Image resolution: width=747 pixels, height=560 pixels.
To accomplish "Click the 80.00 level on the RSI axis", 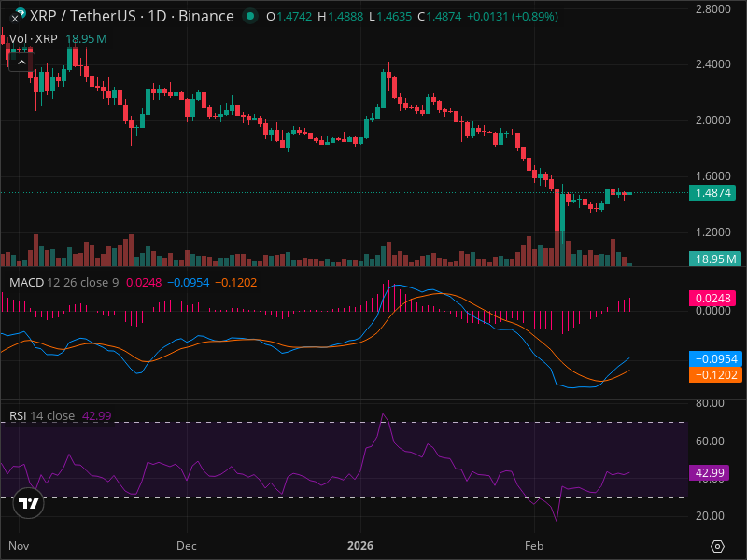I will pos(710,403).
